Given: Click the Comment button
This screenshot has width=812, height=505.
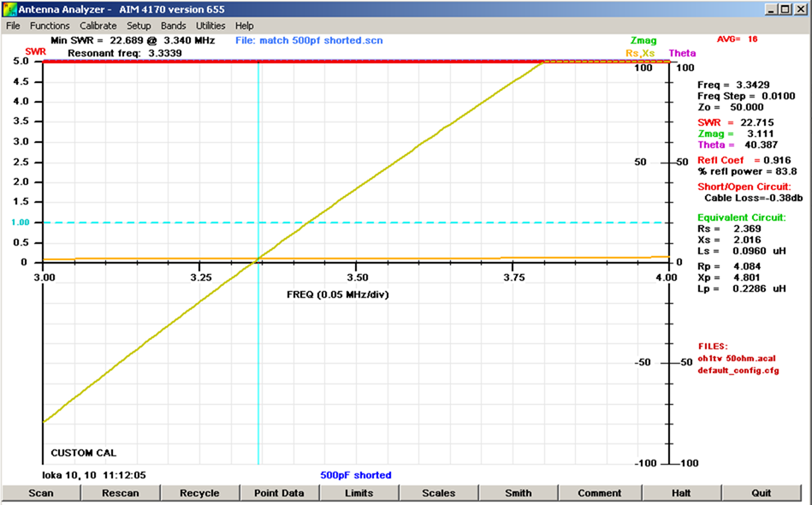Looking at the screenshot, I should (x=599, y=493).
